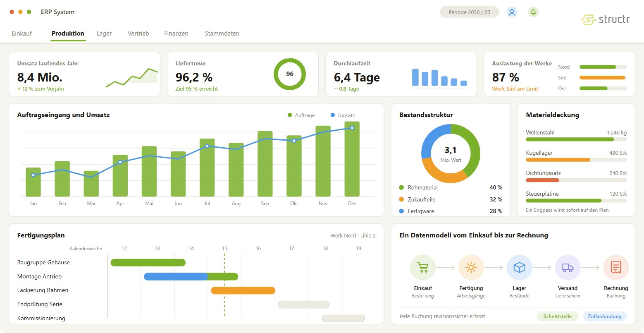Click the Fertigung sun gear icon
644x333 pixels.
pos(471,268)
